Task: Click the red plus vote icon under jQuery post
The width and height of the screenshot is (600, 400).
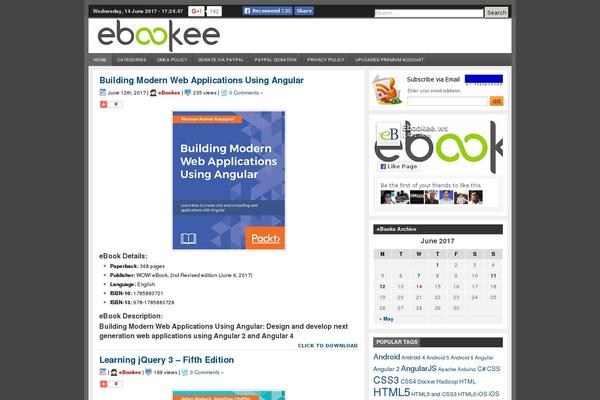Action: 103,384
